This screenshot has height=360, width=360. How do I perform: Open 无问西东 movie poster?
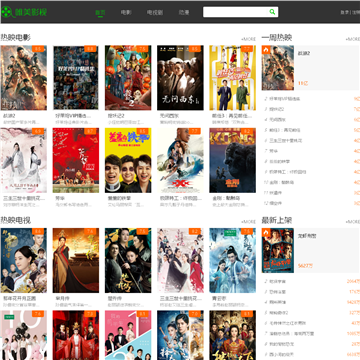pyautogui.click(x=180, y=78)
